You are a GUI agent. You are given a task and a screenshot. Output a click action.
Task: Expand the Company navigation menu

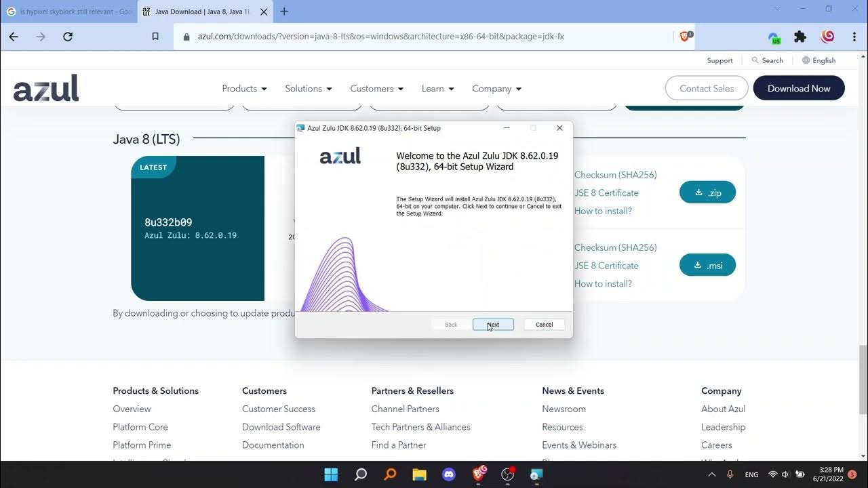click(x=496, y=89)
